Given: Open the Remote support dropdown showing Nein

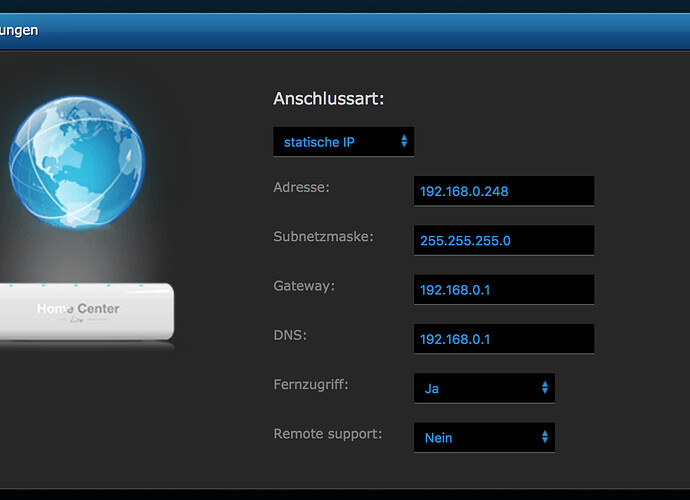Looking at the screenshot, I should click(484, 438).
